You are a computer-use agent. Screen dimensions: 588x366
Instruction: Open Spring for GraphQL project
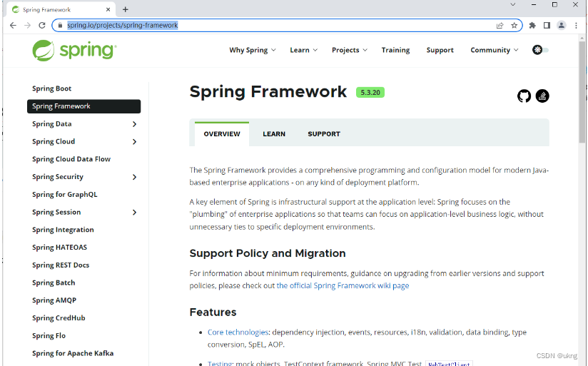coord(64,194)
